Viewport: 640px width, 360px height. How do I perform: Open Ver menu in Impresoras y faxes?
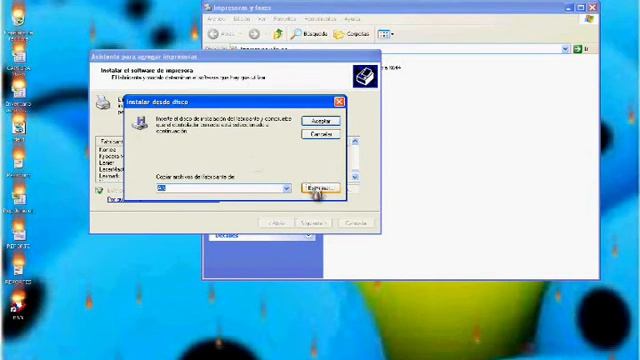262,19
